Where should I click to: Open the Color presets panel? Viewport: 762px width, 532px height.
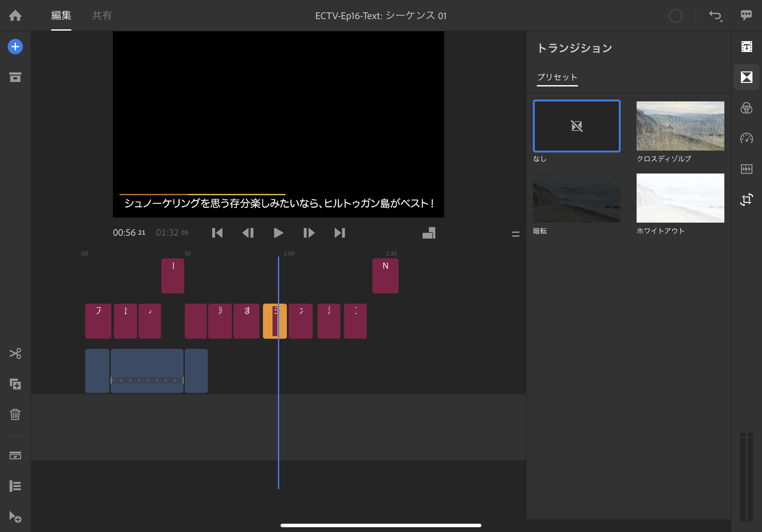[x=747, y=108]
